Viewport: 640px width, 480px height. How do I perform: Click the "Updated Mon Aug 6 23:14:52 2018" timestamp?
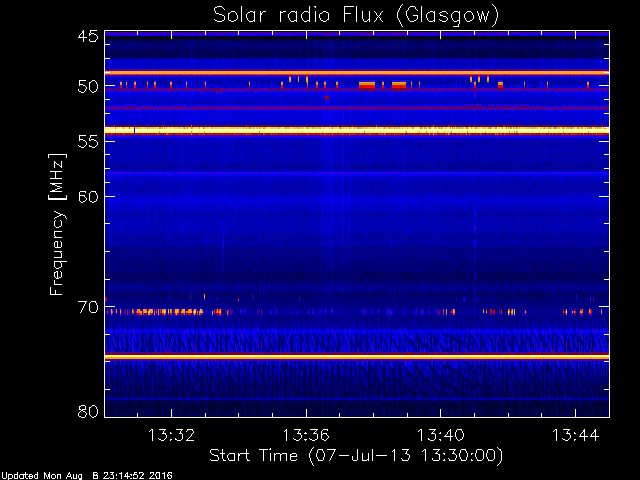[86, 476]
